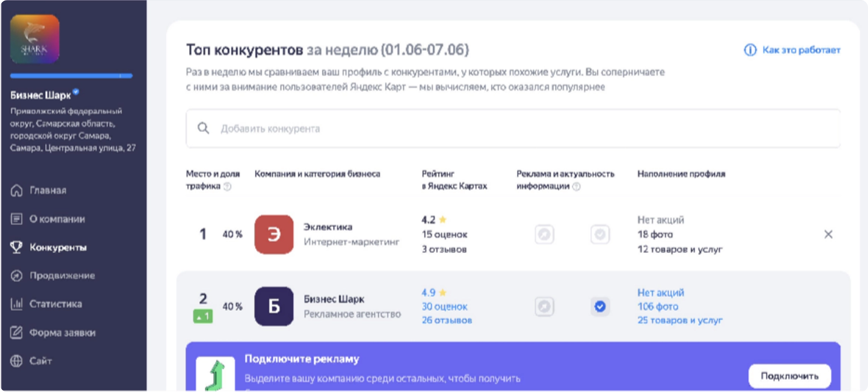868x392 pixels.
Task: Open the 25 товаров и услуг link
Action: tap(680, 320)
